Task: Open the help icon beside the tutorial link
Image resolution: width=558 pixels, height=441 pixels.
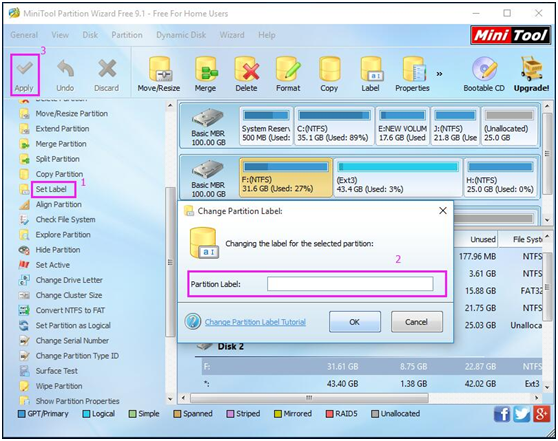Action: click(x=193, y=321)
